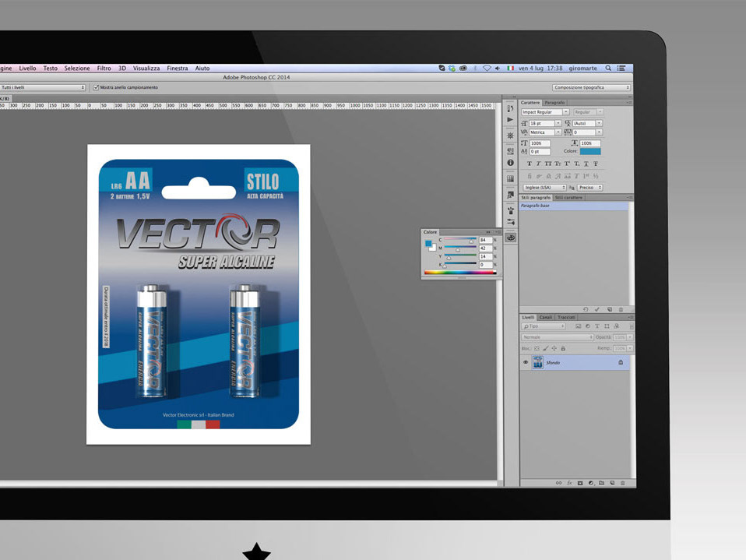Open font size dropdown 18 pt
The width and height of the screenshot is (746, 560).
coord(545,123)
